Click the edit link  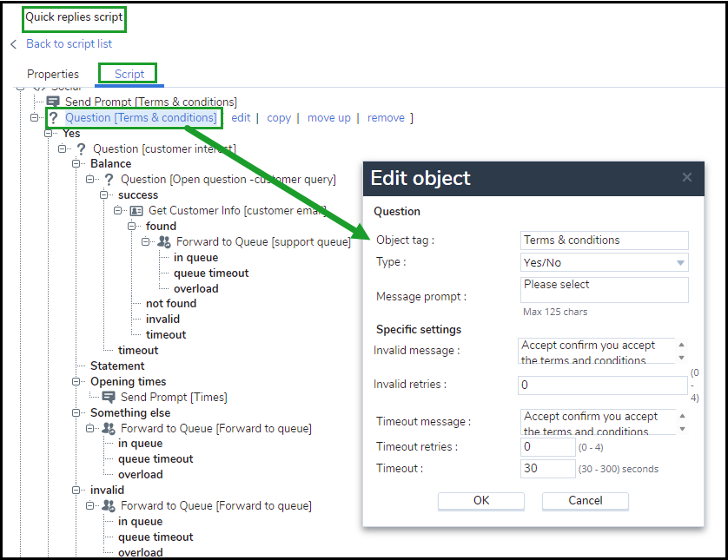click(x=241, y=118)
